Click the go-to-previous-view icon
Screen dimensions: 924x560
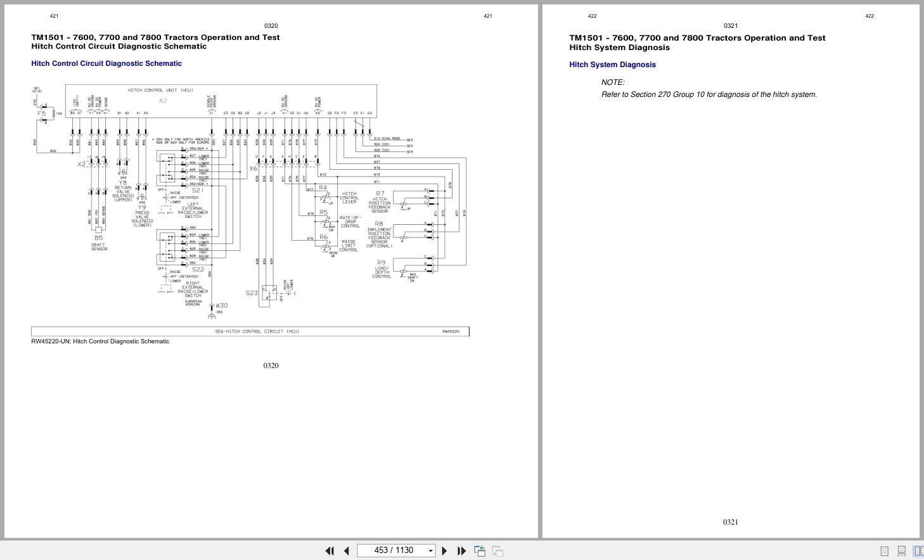[x=480, y=551]
